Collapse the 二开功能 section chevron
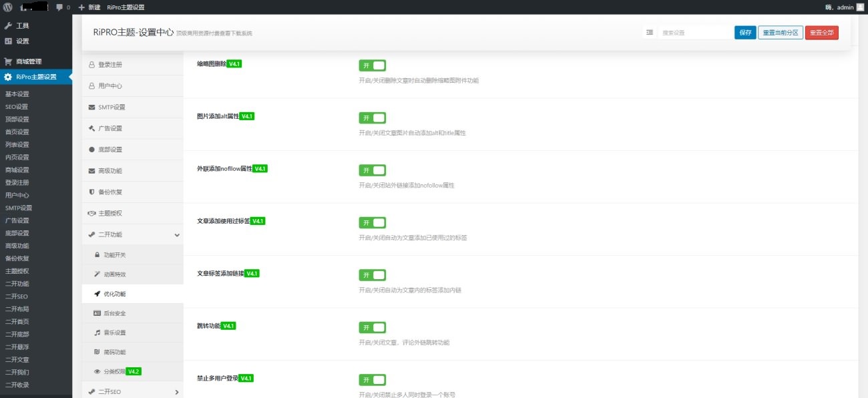The height and width of the screenshot is (398, 868). click(177, 235)
